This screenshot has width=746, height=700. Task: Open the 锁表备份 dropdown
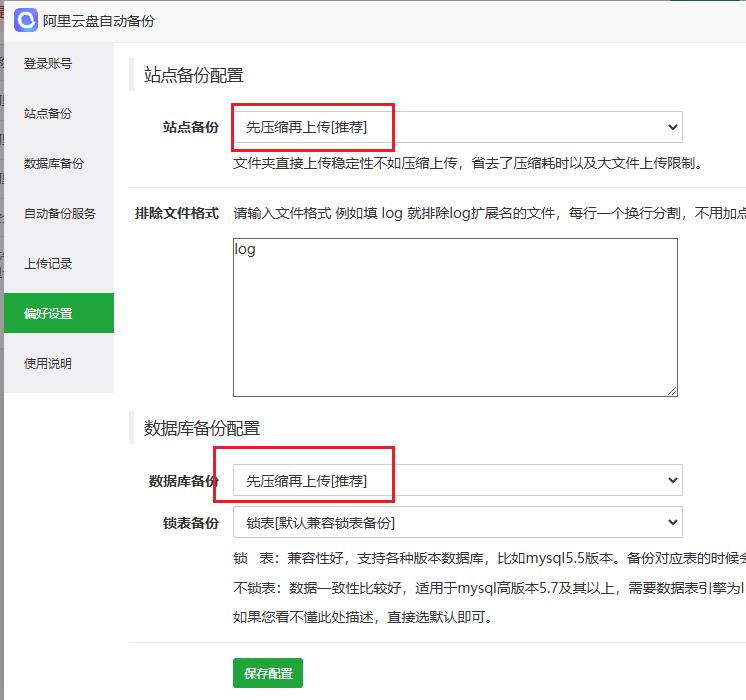tap(457, 522)
